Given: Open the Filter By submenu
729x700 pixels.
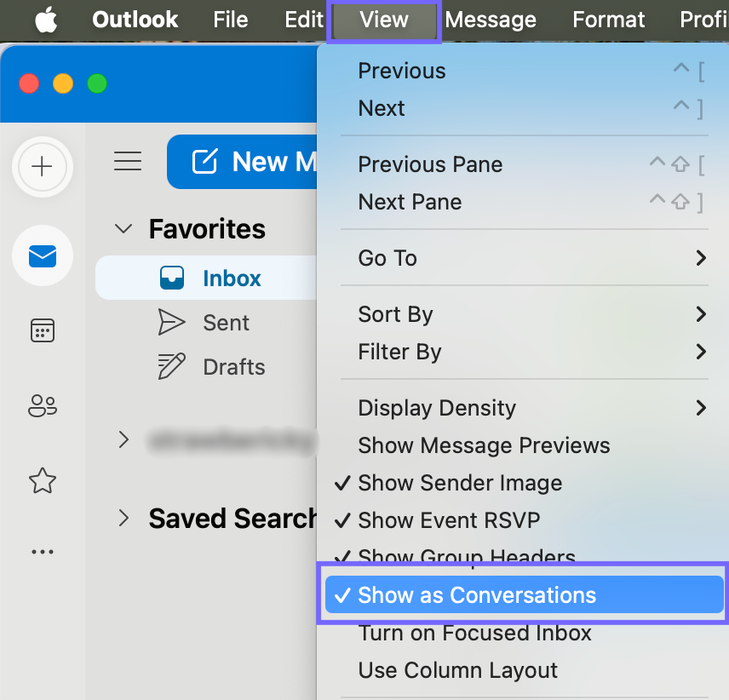Looking at the screenshot, I should click(x=524, y=352).
